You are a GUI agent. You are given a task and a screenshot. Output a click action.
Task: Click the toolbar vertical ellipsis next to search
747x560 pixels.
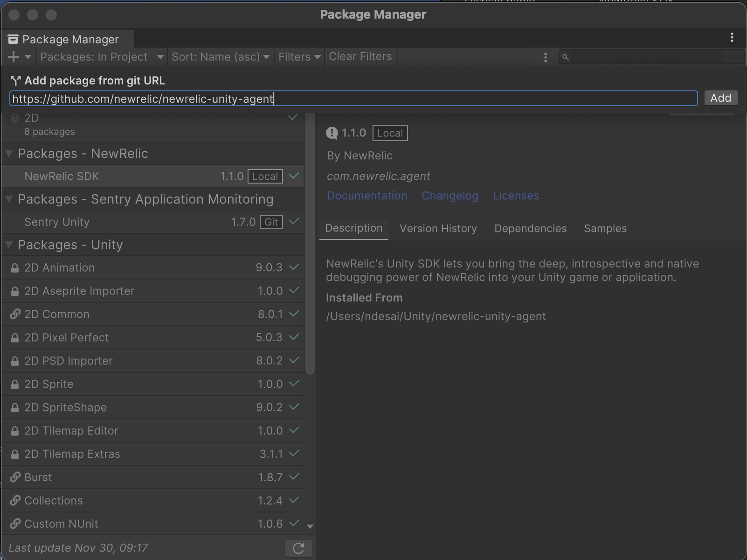click(545, 56)
